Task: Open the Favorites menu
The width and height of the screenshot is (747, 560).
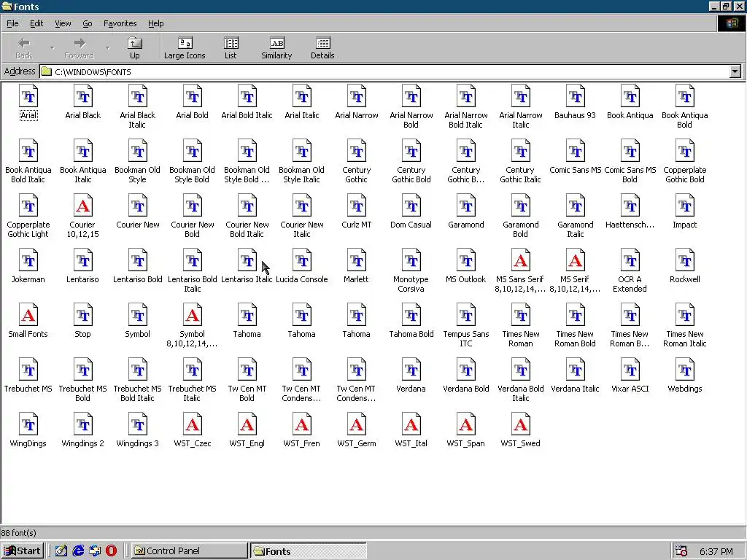Action: point(120,23)
